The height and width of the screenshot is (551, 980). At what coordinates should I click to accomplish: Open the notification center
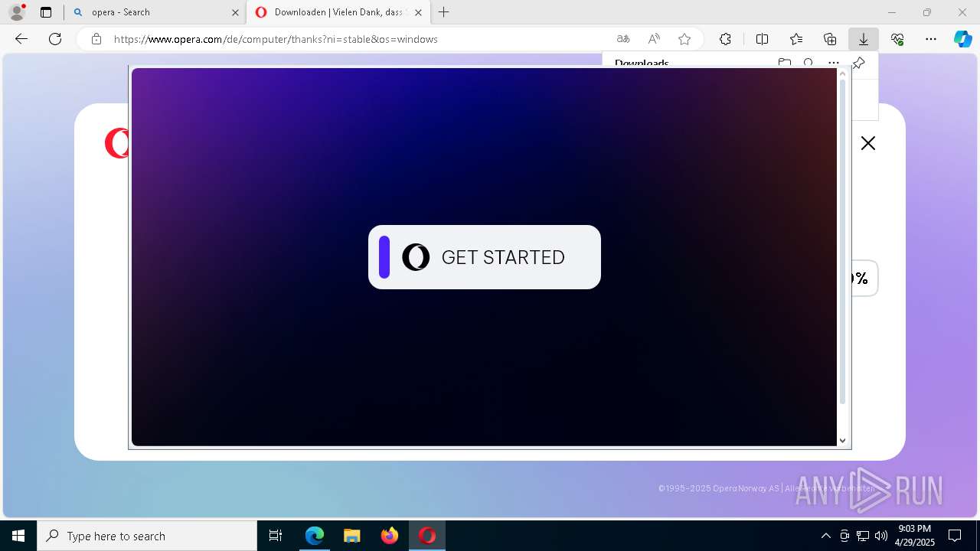click(x=955, y=536)
